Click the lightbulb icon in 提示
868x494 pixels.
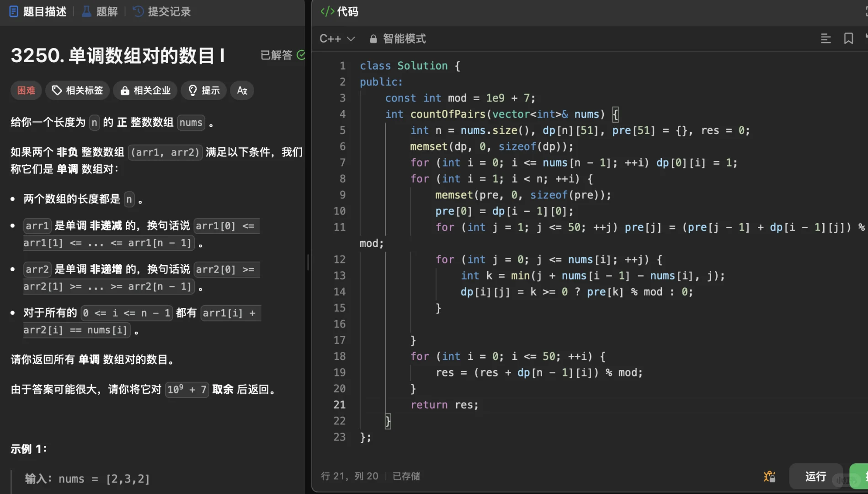click(192, 91)
